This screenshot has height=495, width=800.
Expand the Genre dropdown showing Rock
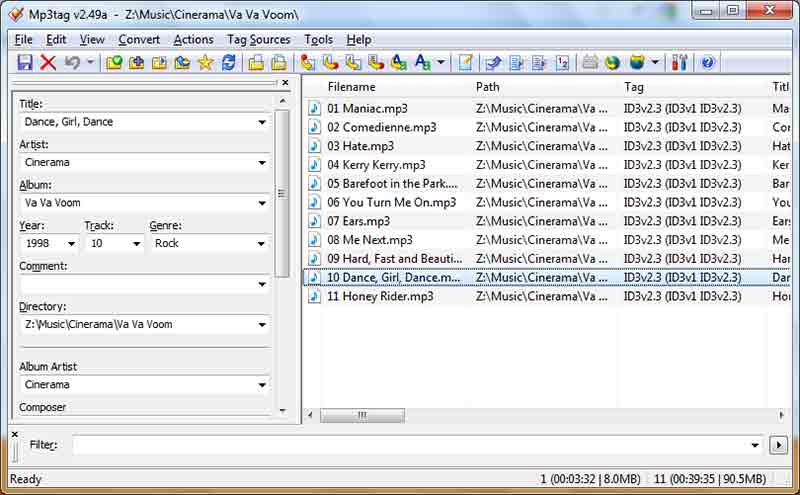[x=261, y=244]
